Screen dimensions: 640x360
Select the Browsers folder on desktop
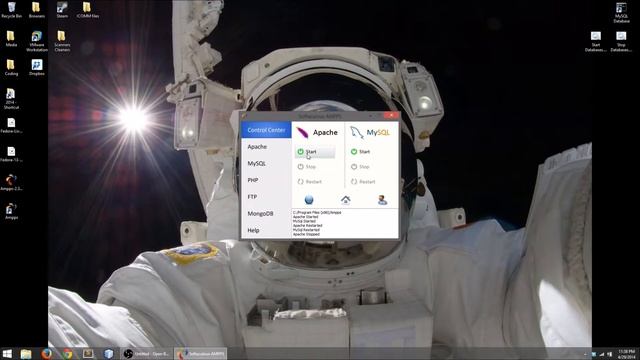[36, 10]
